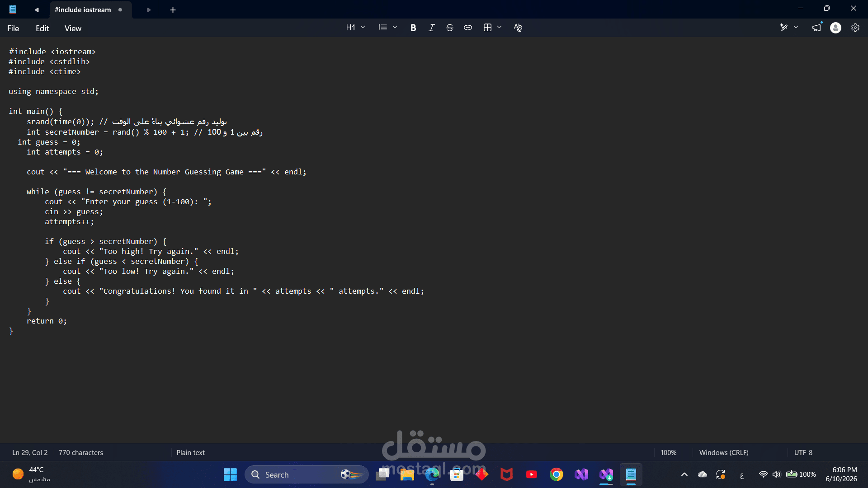Click the Notepad app icon in title bar

click(x=13, y=9)
